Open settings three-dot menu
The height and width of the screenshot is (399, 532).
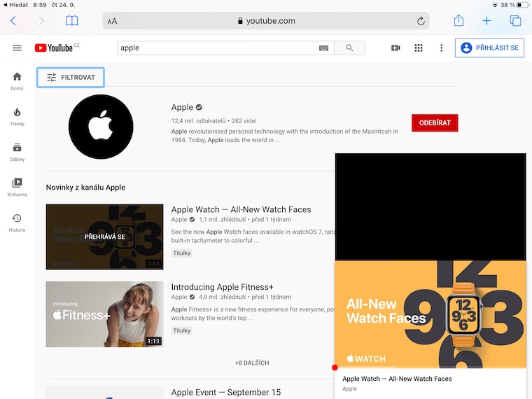[x=442, y=48]
